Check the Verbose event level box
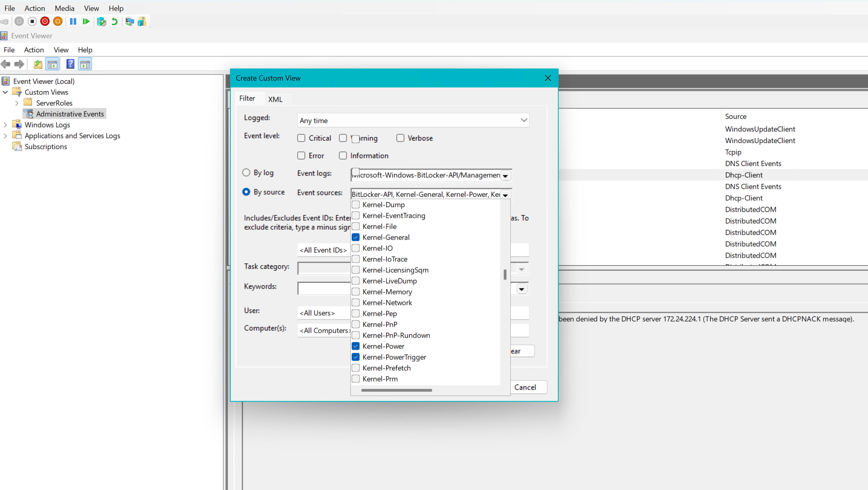The height and width of the screenshot is (490, 868). (400, 138)
